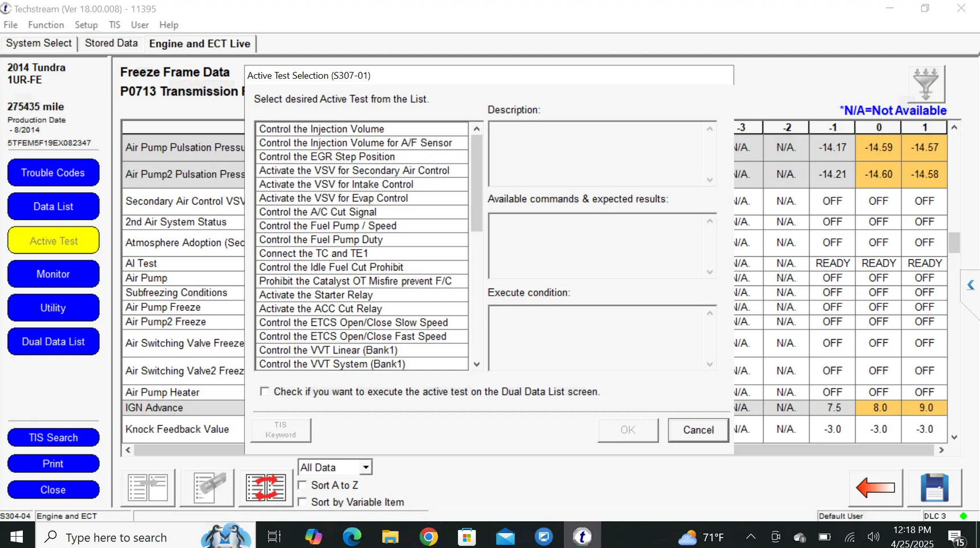Select Control the VVT Linear (Bank1) test
The width and height of the screenshot is (980, 548).
click(x=361, y=350)
